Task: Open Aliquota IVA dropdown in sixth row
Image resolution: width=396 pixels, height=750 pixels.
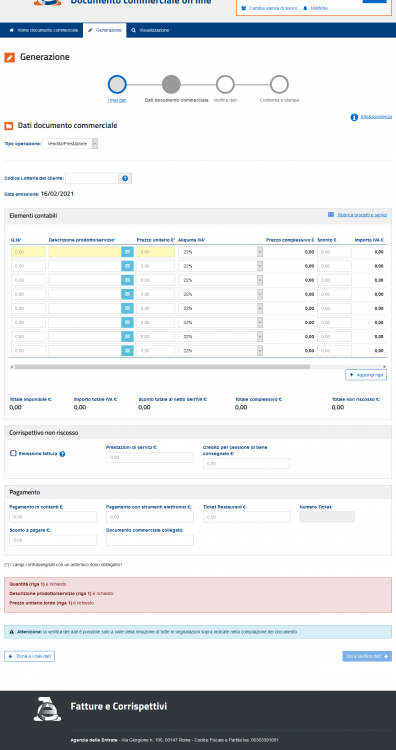Action: 221,322
